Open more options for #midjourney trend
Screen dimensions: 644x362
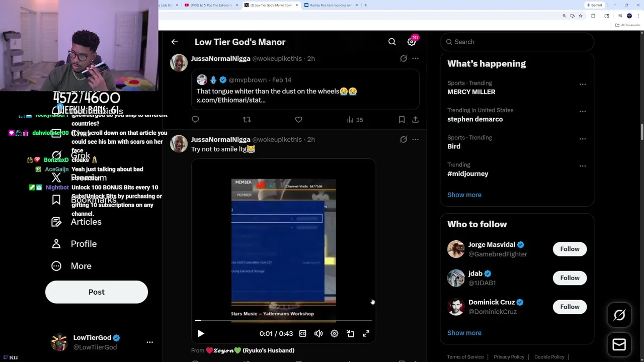583,166
